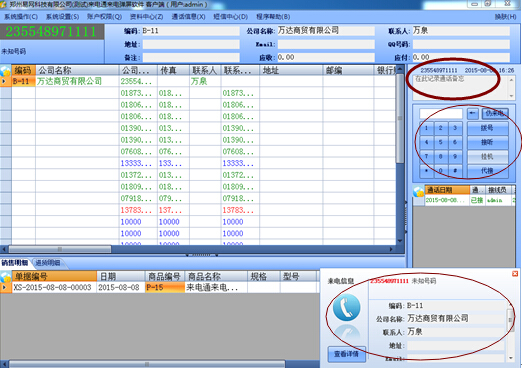Screen dimensions: 522x368
Task: Click the # key on the dialpad
Action: [x=455, y=171]
